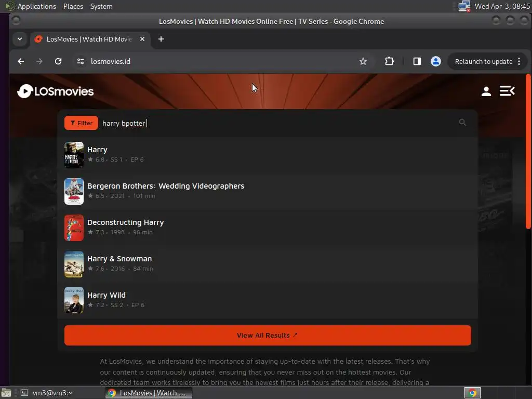Open the Extensions puzzle icon
Image resolution: width=532 pixels, height=399 pixels.
[x=390, y=61]
